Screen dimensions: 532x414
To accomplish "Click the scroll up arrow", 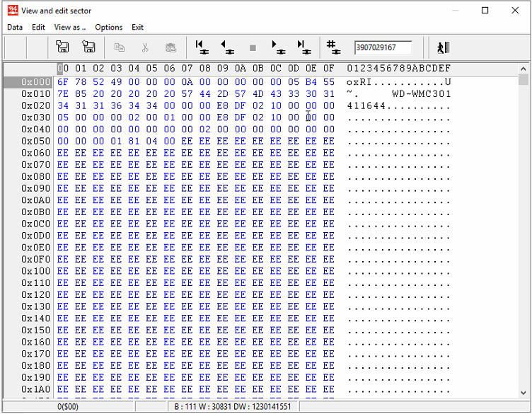I will coord(524,69).
